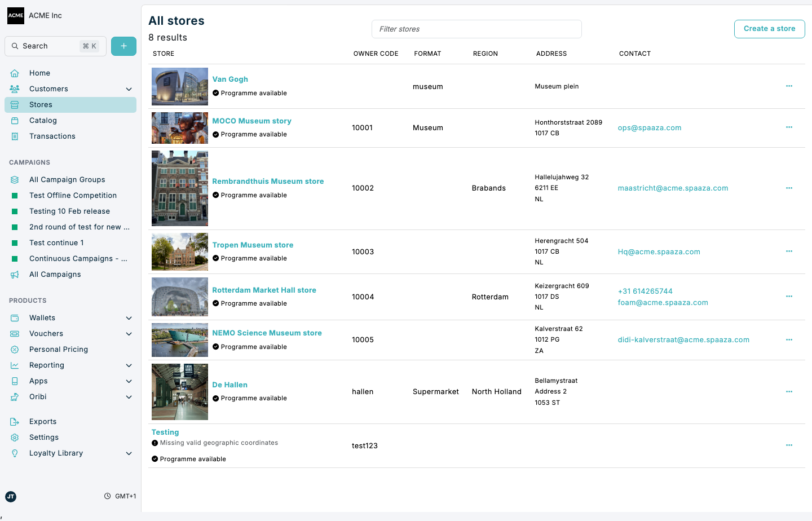Click the Exports sidebar icon
This screenshot has height=521, width=812.
point(15,421)
